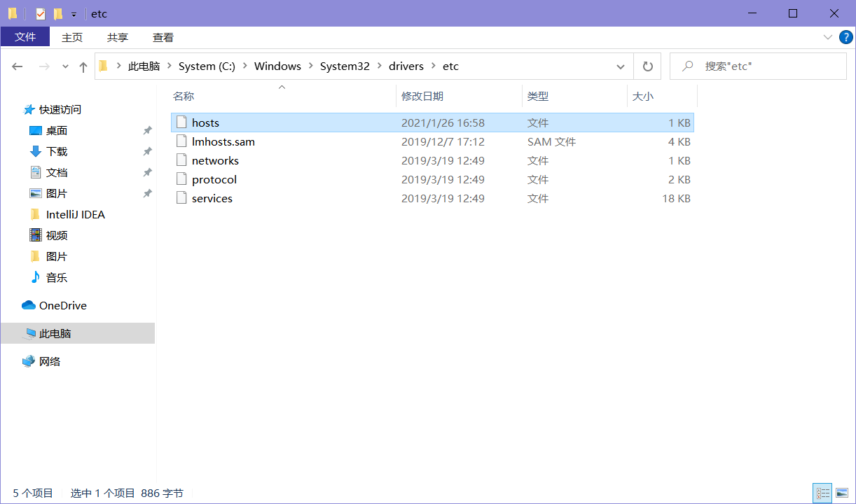Switch to the 主页 ribbon tab
Image resolution: width=856 pixels, height=504 pixels.
tap(72, 37)
